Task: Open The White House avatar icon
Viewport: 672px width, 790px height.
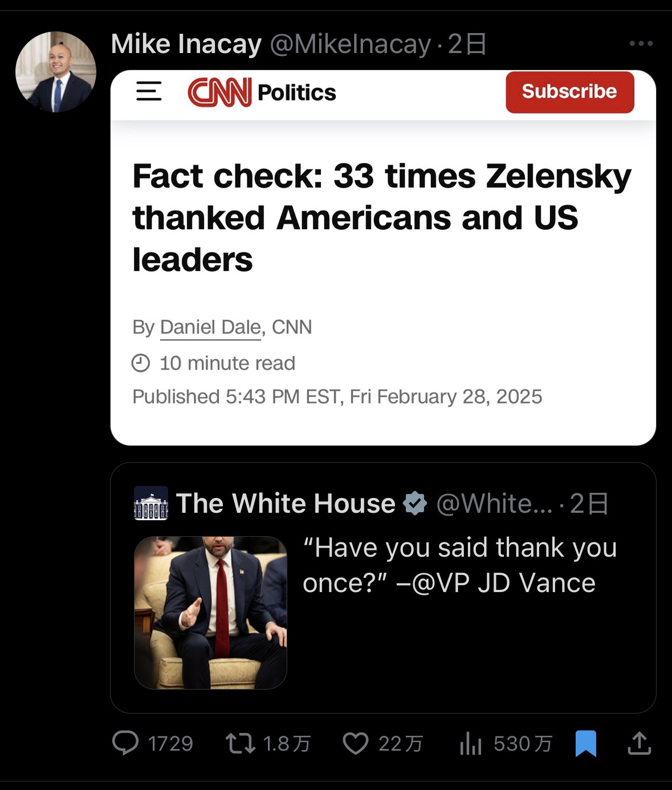Action: (x=151, y=503)
